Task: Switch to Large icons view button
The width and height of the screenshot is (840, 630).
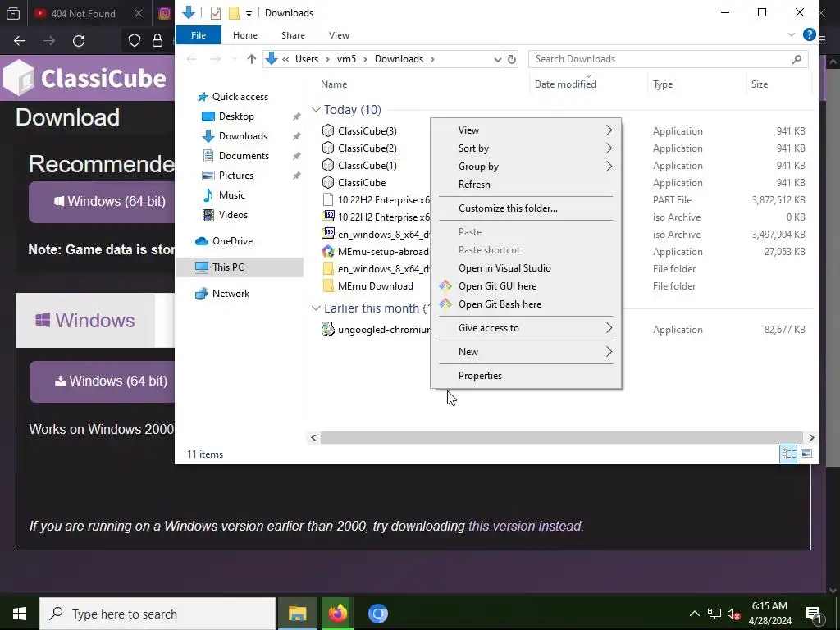Action: 806,454
